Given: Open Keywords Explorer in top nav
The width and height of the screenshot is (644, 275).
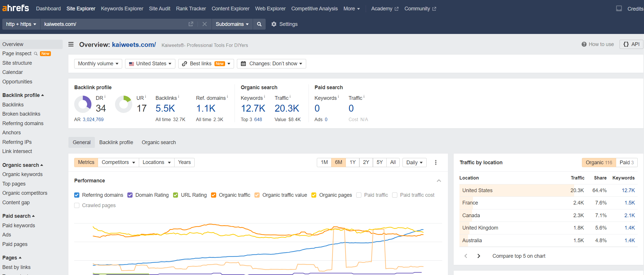Looking at the screenshot, I should [x=122, y=9].
